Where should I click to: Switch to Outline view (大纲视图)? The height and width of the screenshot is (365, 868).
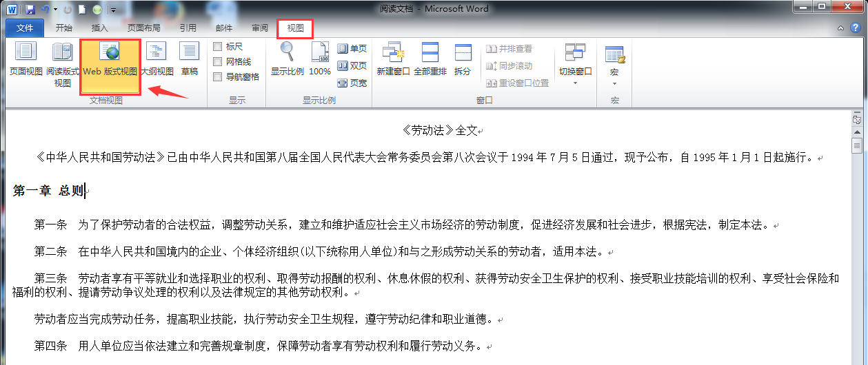pyautogui.click(x=157, y=60)
